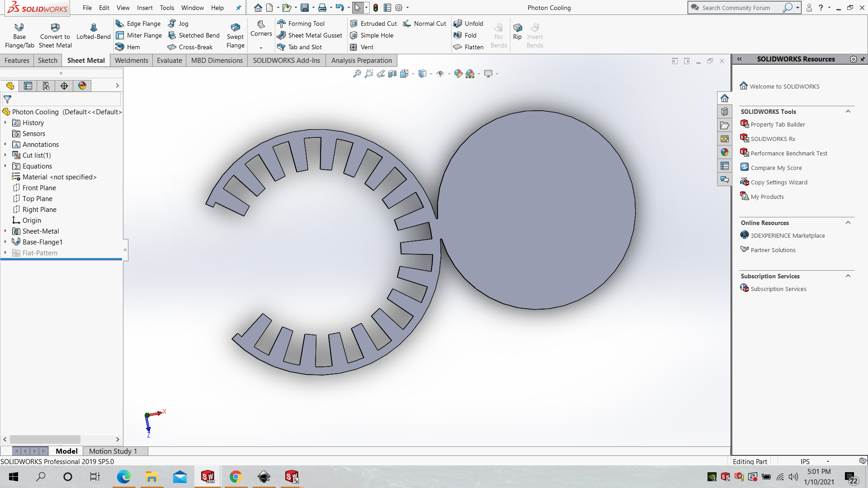Toggle the Flatten command

[468, 47]
